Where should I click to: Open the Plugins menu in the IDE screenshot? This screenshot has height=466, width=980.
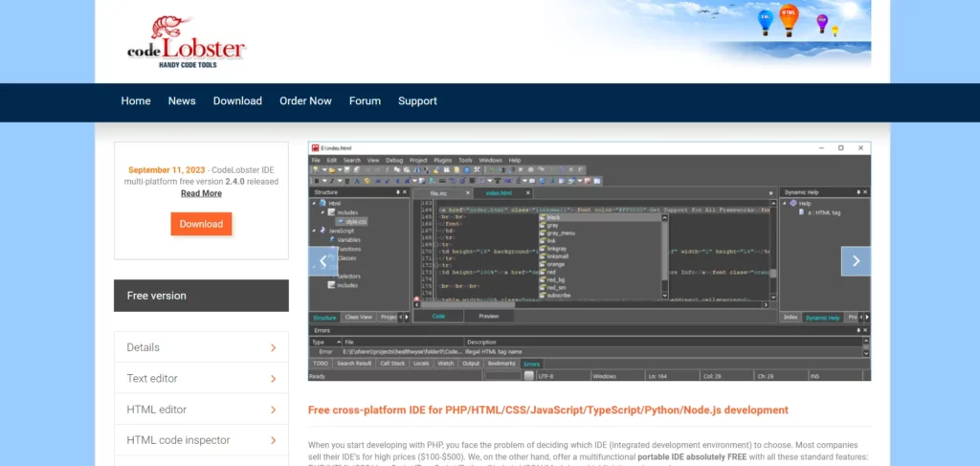click(x=442, y=161)
